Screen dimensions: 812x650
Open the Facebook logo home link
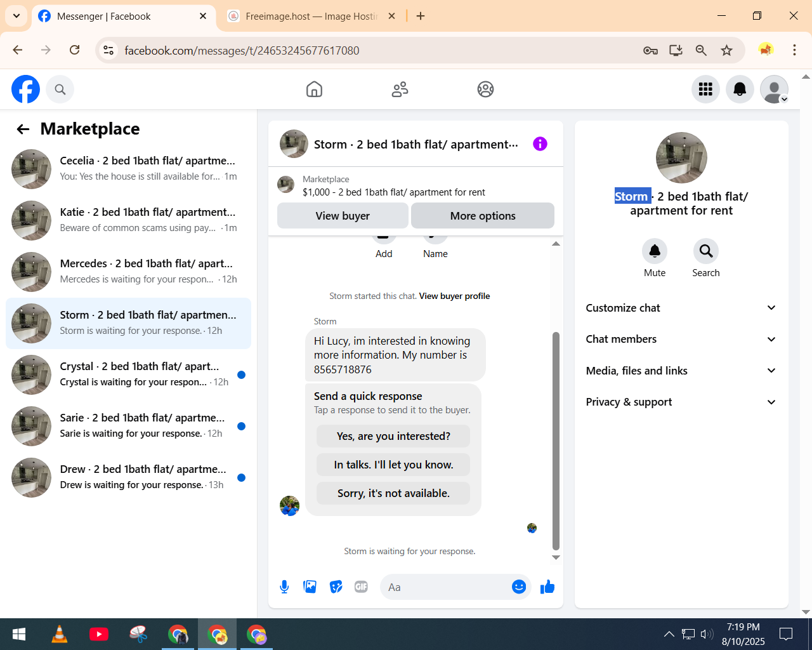[x=25, y=89]
